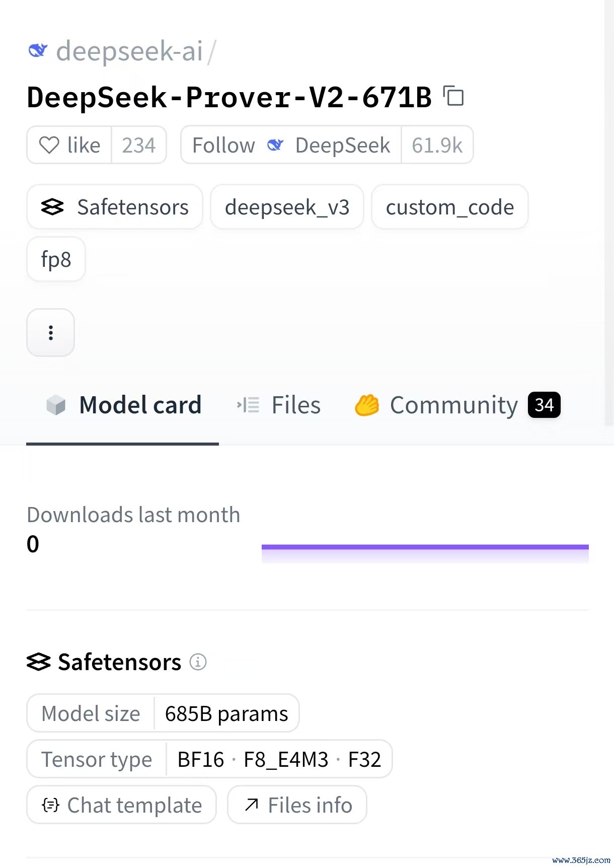The width and height of the screenshot is (614, 868).
Task: Click the Safetensors tag stack icon
Action: click(x=52, y=207)
